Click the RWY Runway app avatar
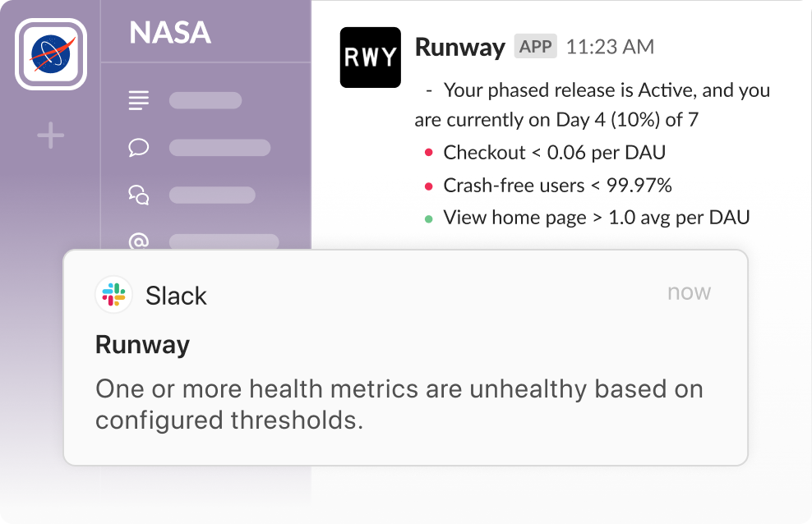Image resolution: width=812 pixels, height=524 pixels. point(371,57)
